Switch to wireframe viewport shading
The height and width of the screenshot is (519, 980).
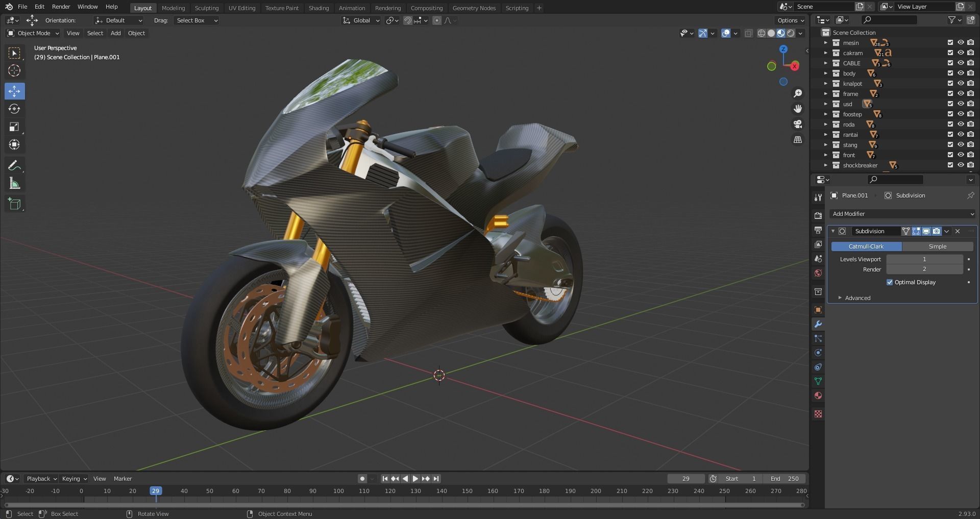coord(762,33)
